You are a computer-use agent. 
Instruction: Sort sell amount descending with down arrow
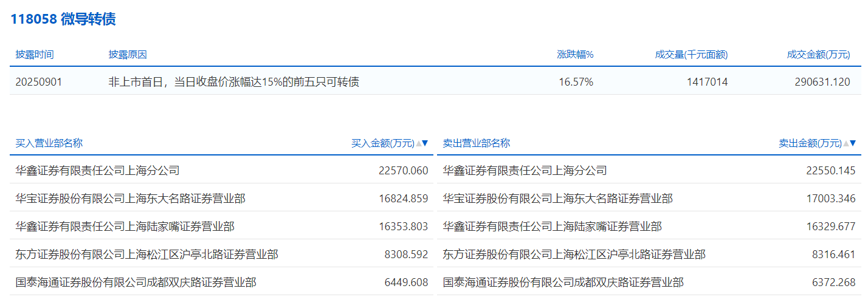tap(853, 144)
